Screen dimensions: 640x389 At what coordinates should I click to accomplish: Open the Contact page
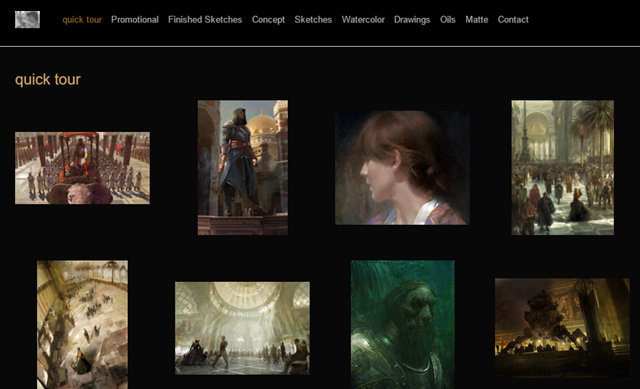[x=513, y=20]
